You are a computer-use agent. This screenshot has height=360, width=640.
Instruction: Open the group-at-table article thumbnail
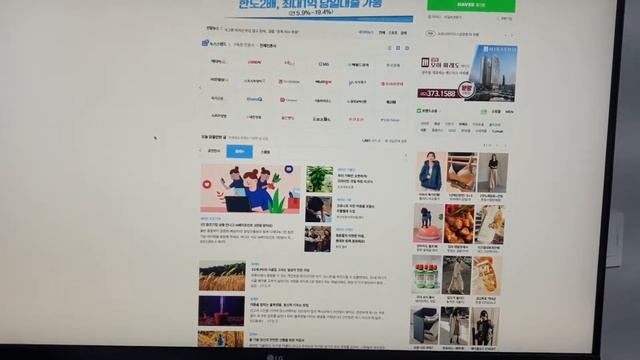click(x=318, y=239)
